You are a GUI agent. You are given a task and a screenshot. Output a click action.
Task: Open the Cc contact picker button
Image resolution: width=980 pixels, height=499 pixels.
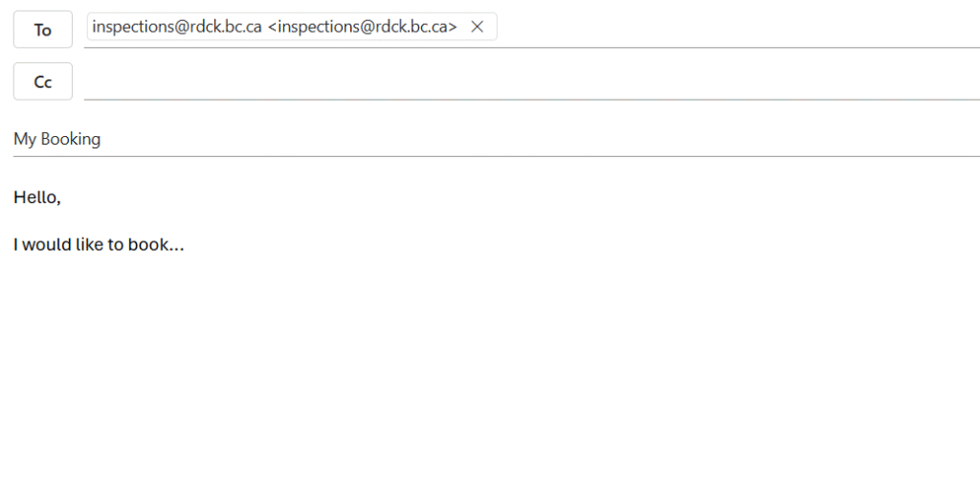pos(42,81)
